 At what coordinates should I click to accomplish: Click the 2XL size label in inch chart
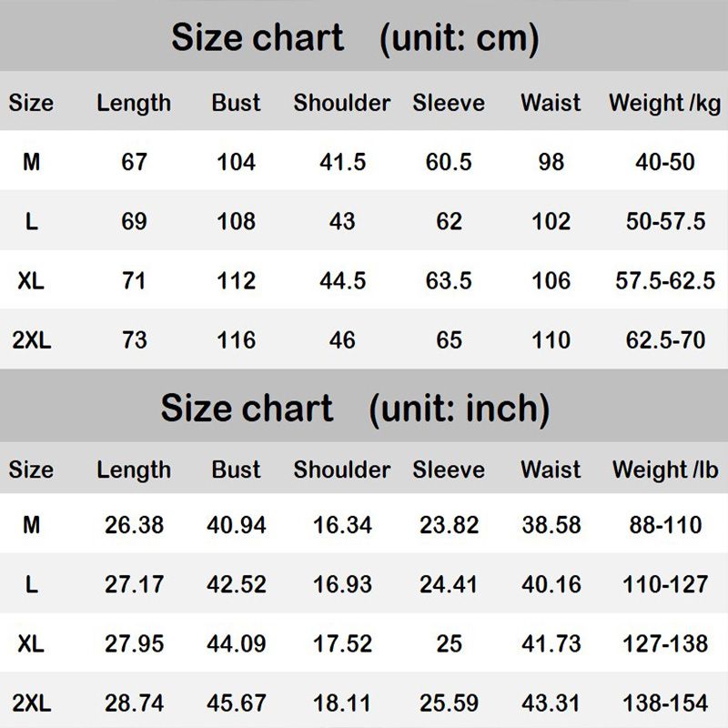point(31,703)
